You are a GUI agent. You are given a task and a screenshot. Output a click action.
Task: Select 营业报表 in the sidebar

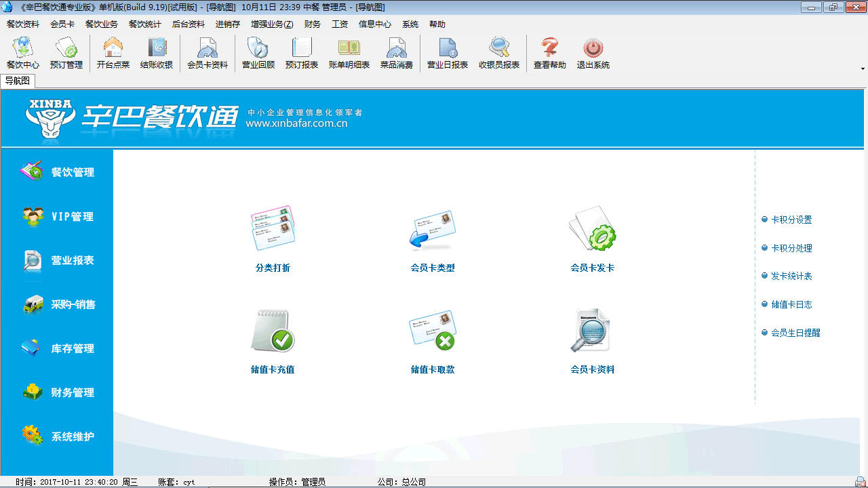point(57,260)
